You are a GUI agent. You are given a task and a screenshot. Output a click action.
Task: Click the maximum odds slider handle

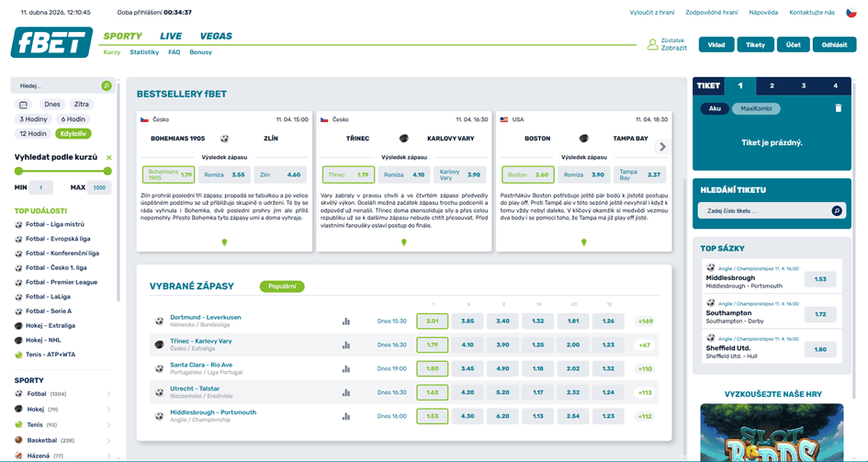pyautogui.click(x=107, y=171)
